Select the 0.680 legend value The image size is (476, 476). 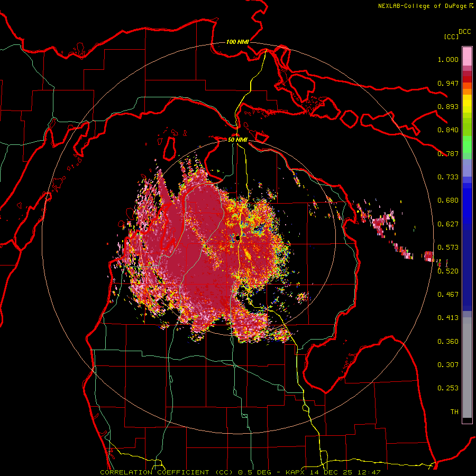(x=448, y=200)
